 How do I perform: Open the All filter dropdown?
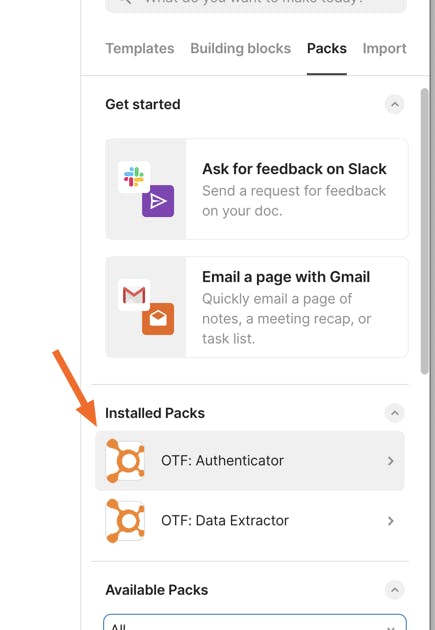(255, 622)
